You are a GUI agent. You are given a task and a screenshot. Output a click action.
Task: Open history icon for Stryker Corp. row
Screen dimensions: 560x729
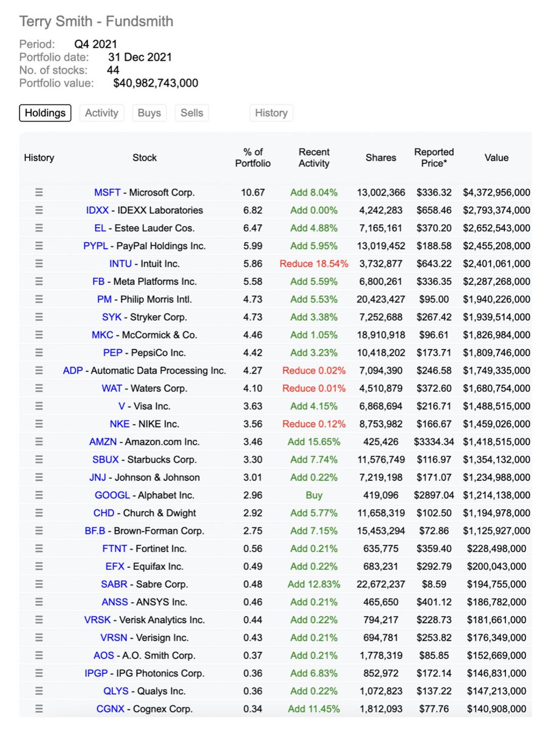(x=39, y=317)
